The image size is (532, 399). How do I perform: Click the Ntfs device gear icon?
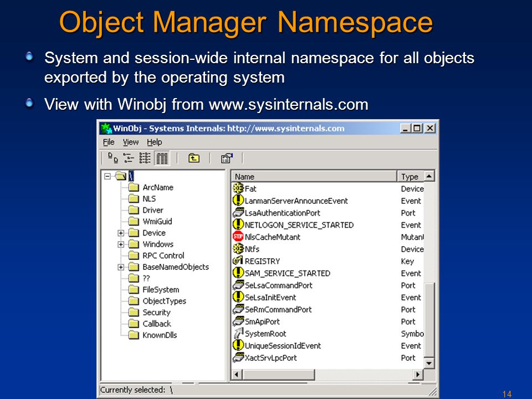(x=238, y=249)
